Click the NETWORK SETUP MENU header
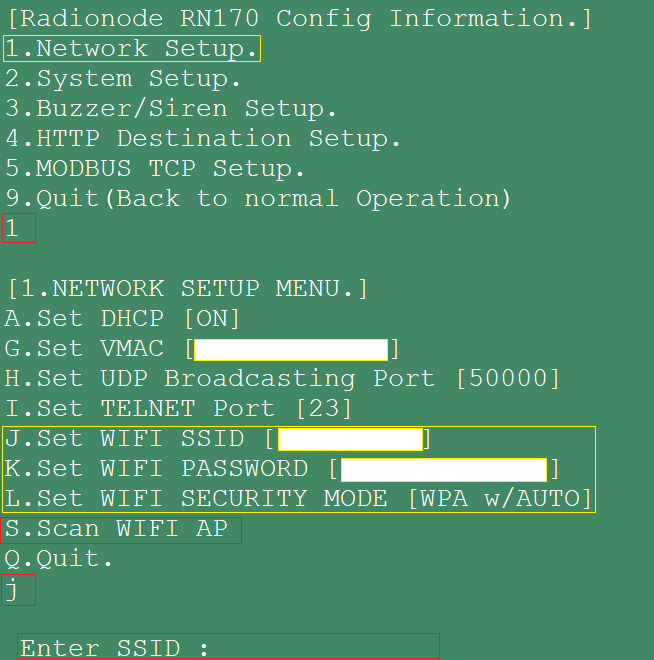The width and height of the screenshot is (654, 660). coord(188,289)
